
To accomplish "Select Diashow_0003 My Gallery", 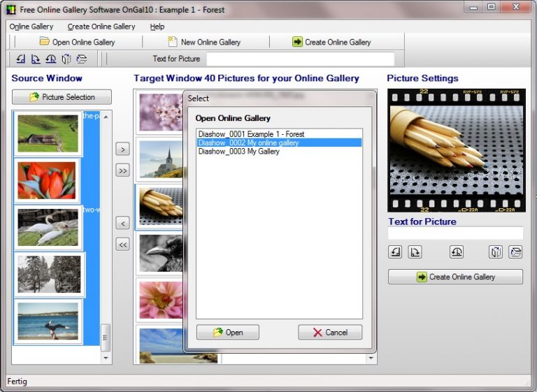I will click(280, 152).
